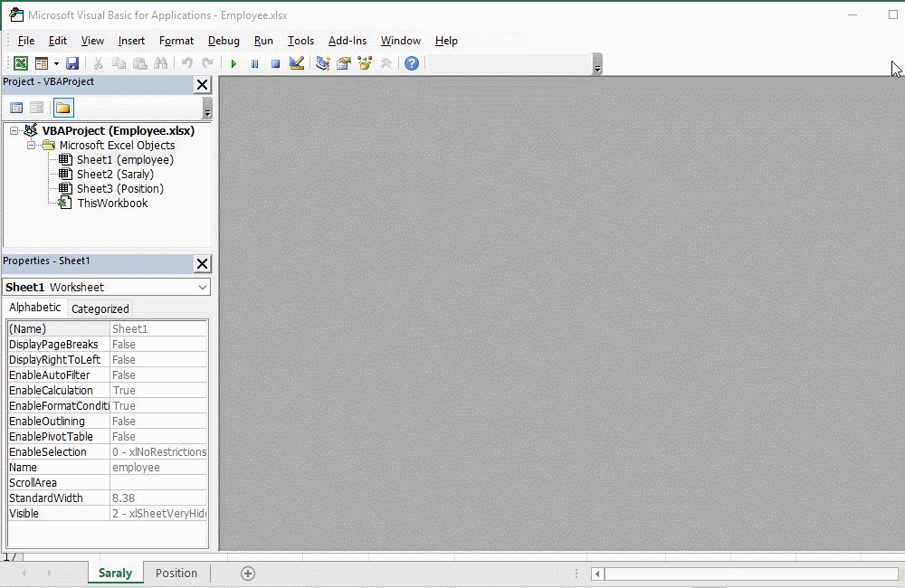905x588 pixels.
Task: Select the Position sheet tab in Excel
Action: click(x=176, y=573)
